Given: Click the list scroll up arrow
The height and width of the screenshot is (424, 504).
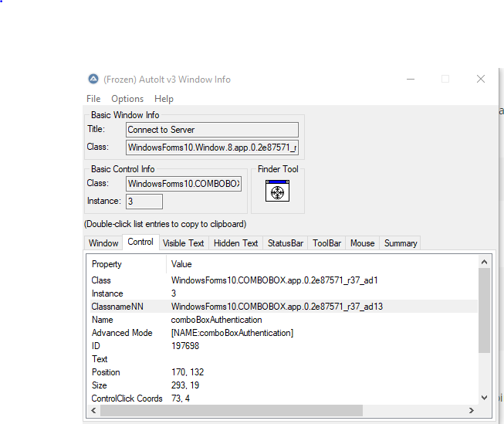Looking at the screenshot, I should pyautogui.click(x=484, y=262).
